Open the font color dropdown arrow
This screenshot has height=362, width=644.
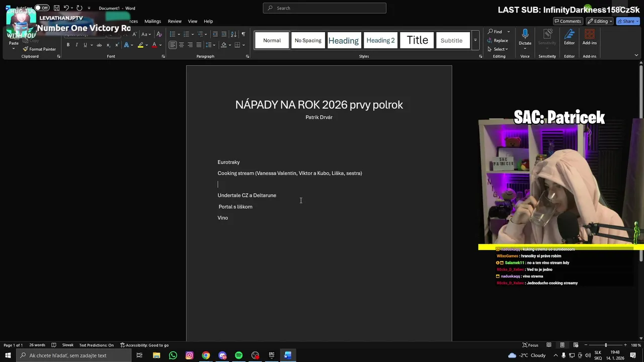click(160, 45)
